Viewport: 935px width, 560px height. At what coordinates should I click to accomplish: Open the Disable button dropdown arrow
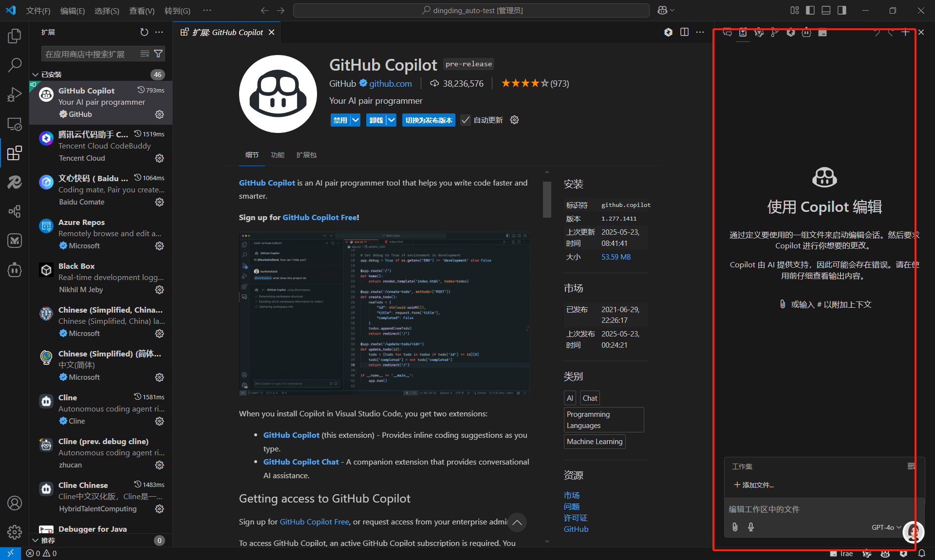[355, 120]
